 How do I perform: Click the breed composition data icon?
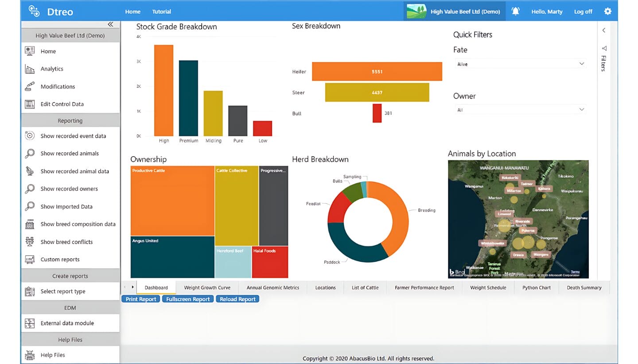coord(30,224)
